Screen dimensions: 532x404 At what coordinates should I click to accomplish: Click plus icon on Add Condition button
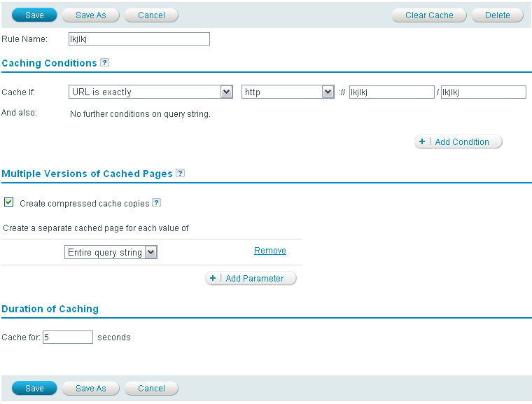click(422, 141)
